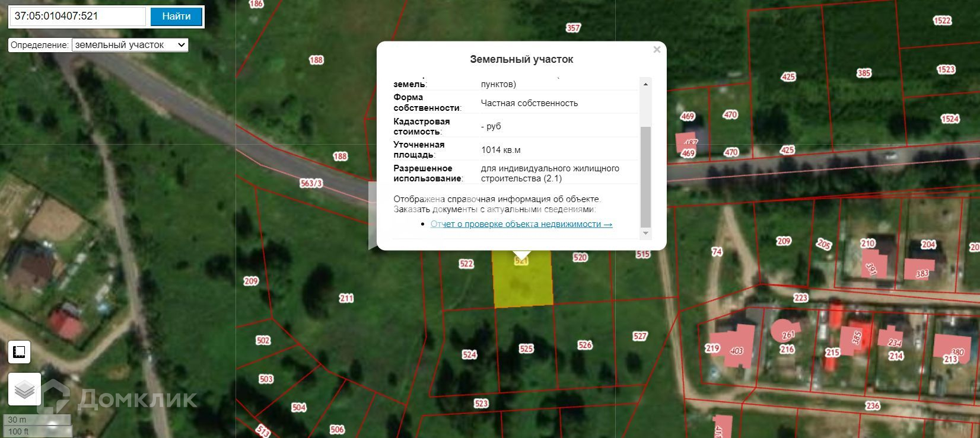Image resolution: width=980 pixels, height=438 pixels.
Task: Click building label 380 on the map
Action: tap(957, 351)
